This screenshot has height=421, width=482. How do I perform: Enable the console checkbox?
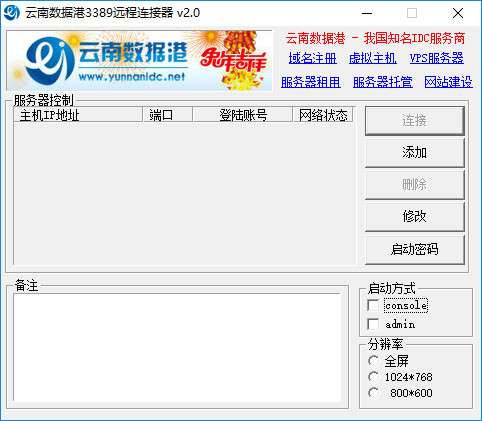point(373,305)
